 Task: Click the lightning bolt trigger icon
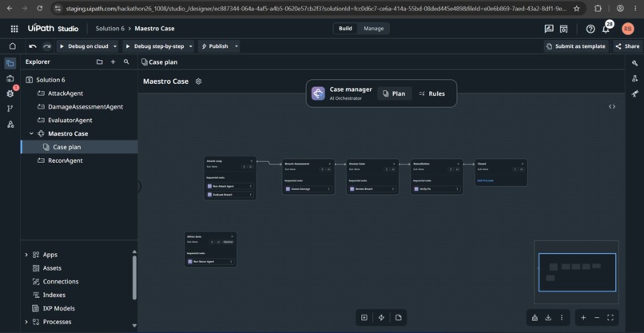[381, 317]
